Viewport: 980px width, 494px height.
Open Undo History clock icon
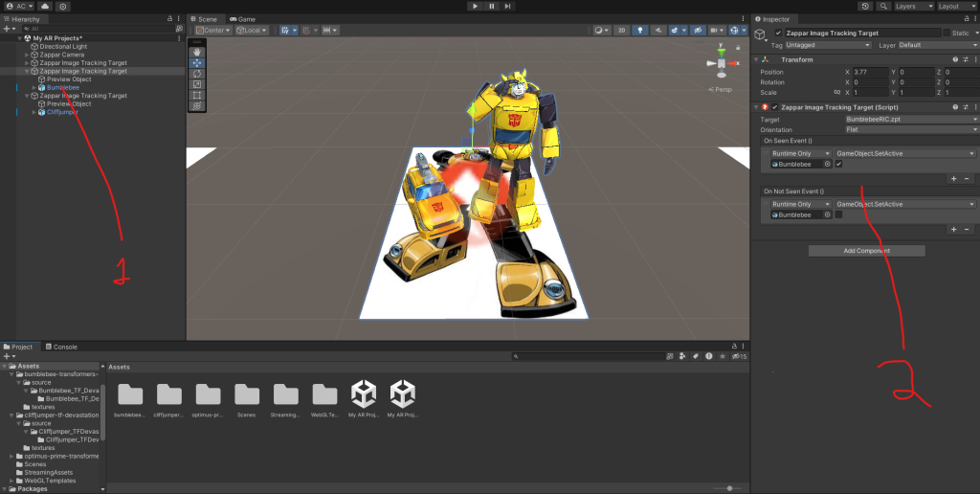(x=865, y=6)
